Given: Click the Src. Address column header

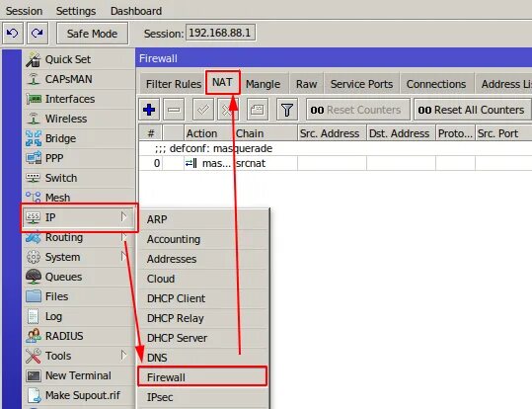Looking at the screenshot, I should click(333, 133).
